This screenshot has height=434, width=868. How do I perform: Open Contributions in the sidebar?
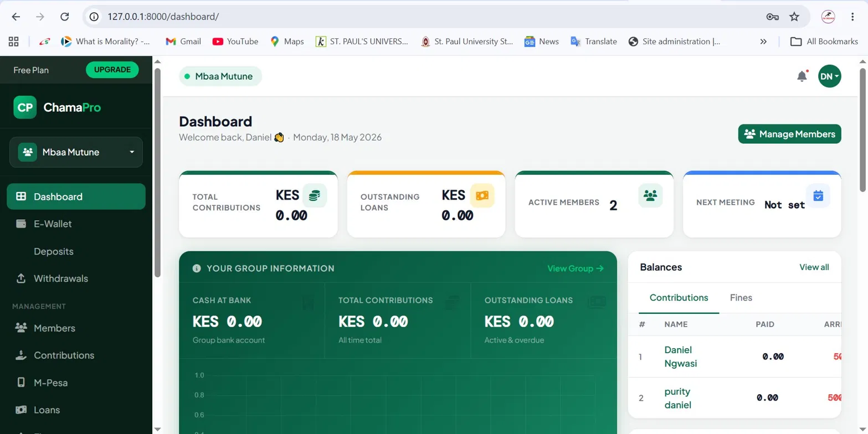pyautogui.click(x=76, y=355)
